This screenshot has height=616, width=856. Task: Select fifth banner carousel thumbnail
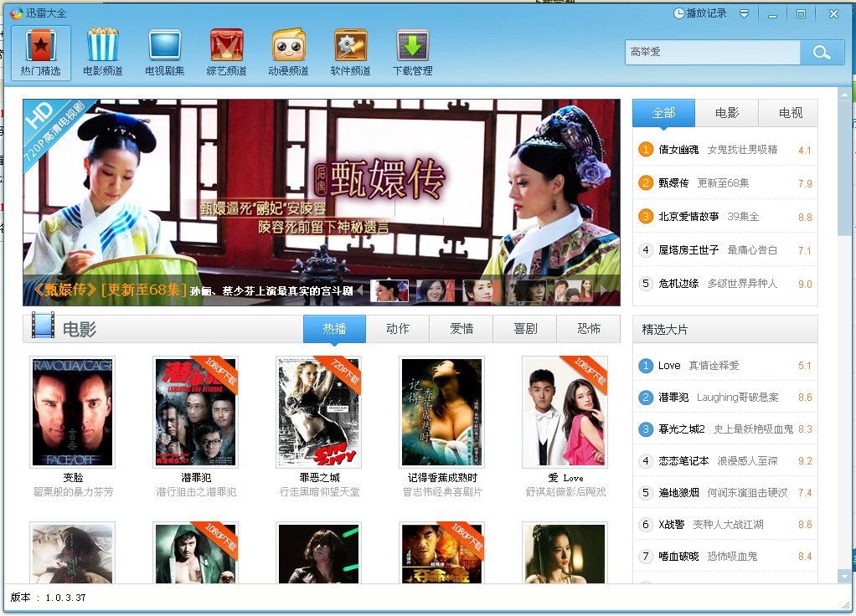tap(573, 290)
